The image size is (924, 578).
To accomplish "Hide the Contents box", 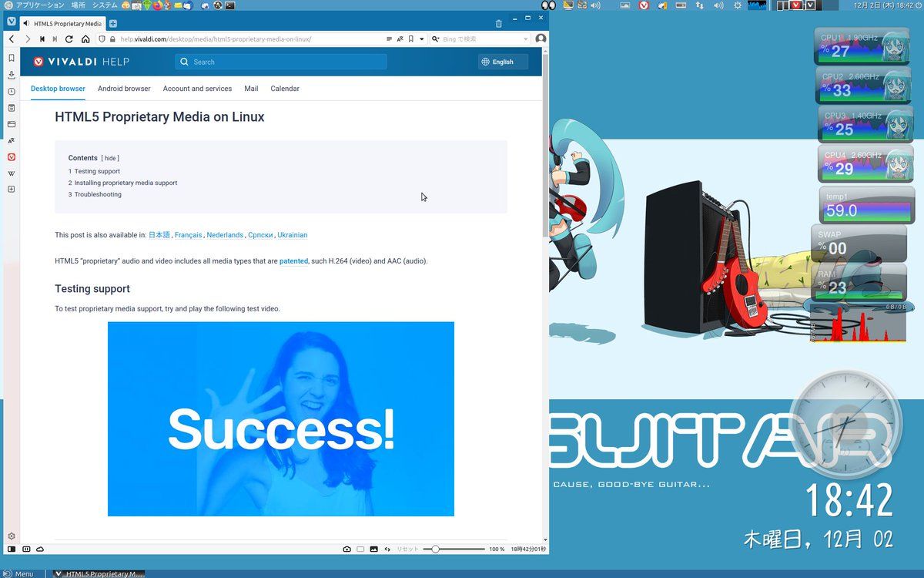I will pos(110,158).
